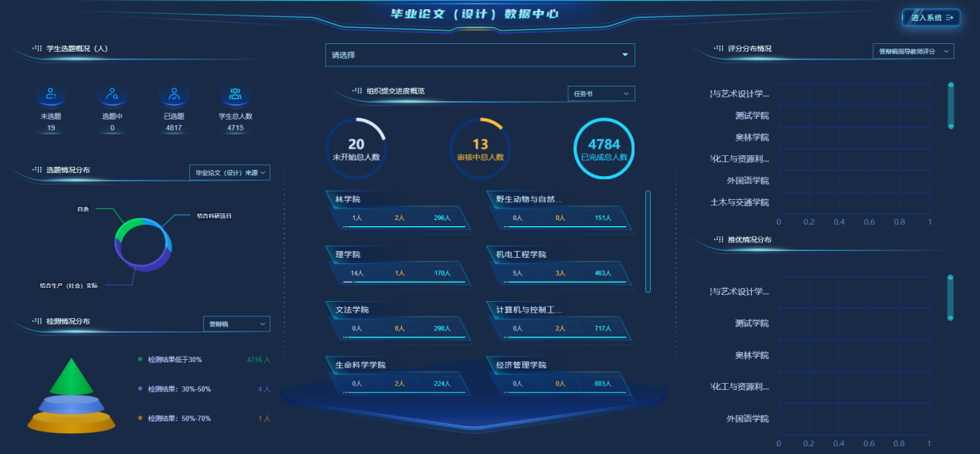
Task: Open the 毕业论文（设计）来源 dropdown
Action: coord(230,173)
